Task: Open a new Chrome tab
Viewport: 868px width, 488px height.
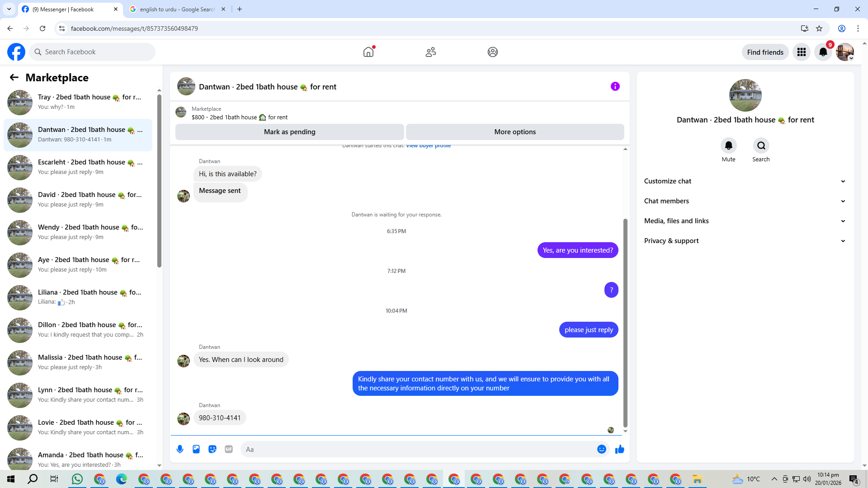Action: [x=240, y=9]
